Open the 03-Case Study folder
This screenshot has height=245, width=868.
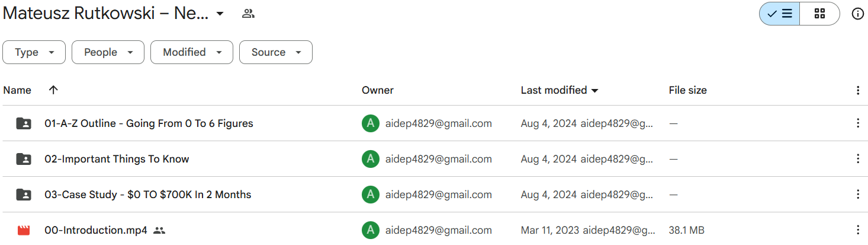147,195
